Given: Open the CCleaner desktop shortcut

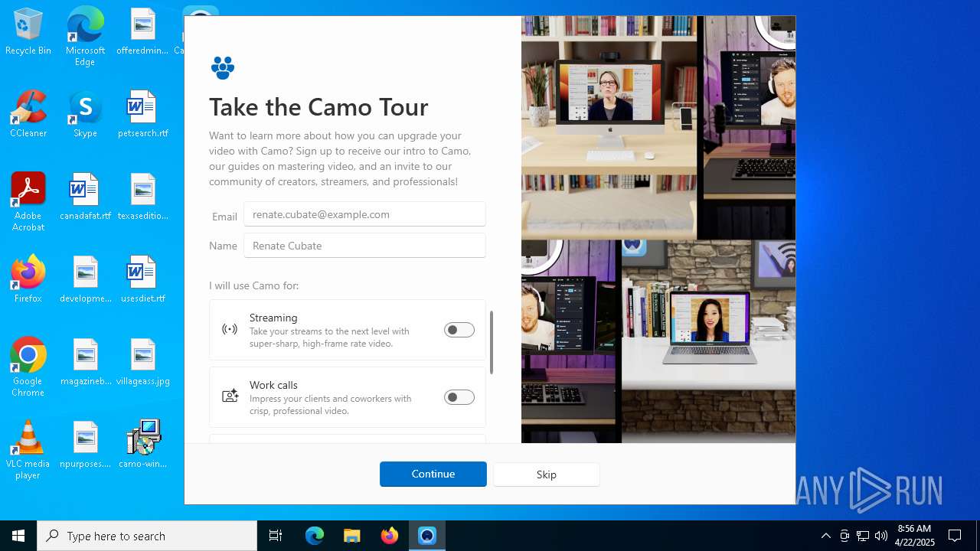Looking at the screenshot, I should click(28, 114).
